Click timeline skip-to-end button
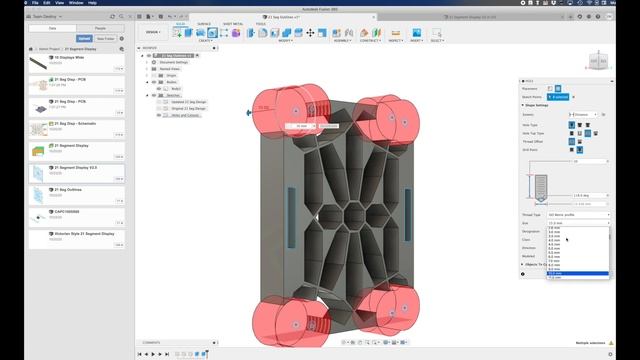640x360 pixels. 167,354
